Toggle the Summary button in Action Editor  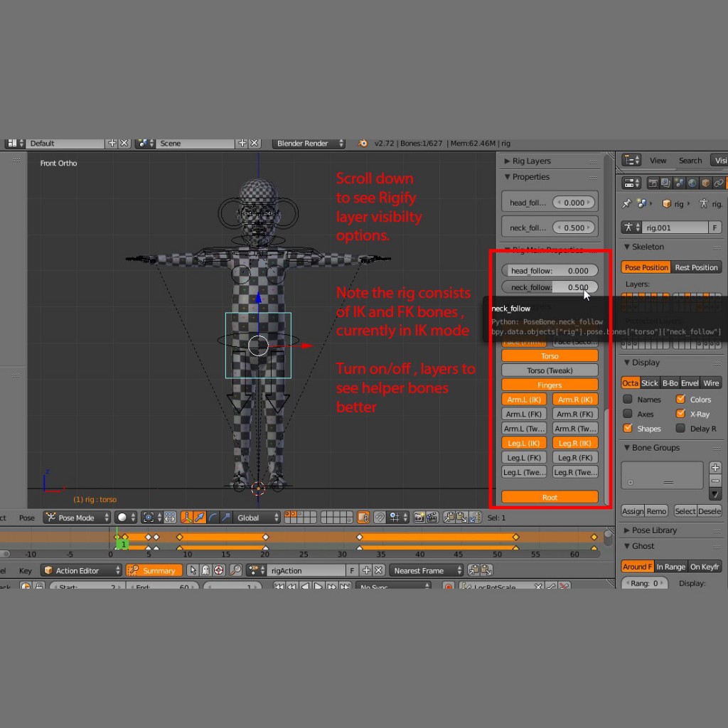(x=152, y=570)
